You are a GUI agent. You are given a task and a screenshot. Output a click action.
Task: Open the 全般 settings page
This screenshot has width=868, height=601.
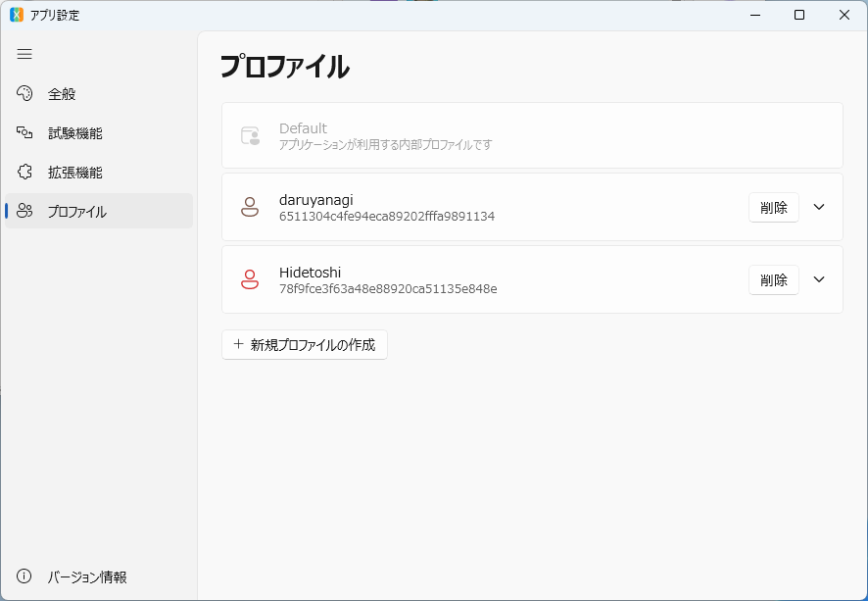pyautogui.click(x=99, y=94)
